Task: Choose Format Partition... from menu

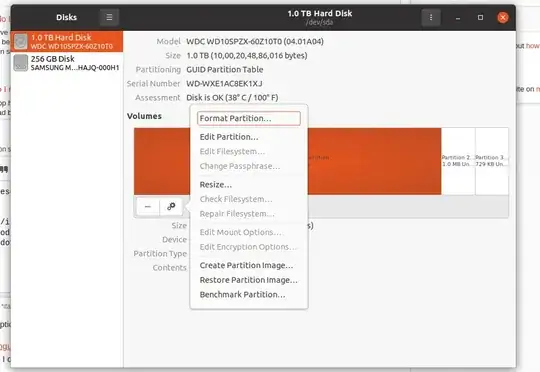Action: (x=249, y=118)
